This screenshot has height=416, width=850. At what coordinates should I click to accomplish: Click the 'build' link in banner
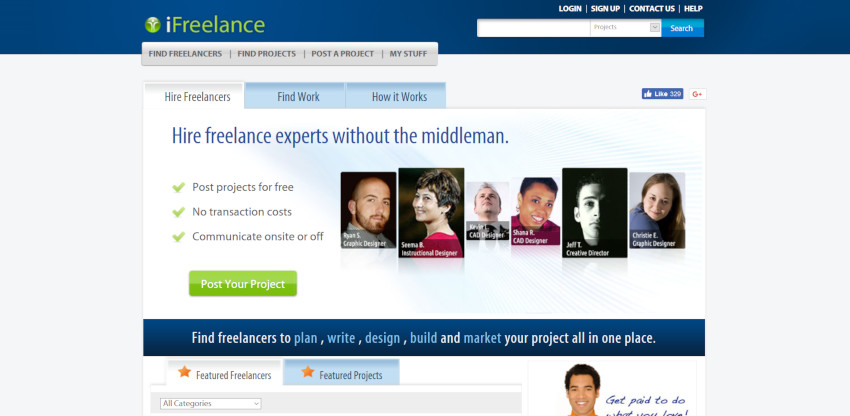(x=423, y=338)
